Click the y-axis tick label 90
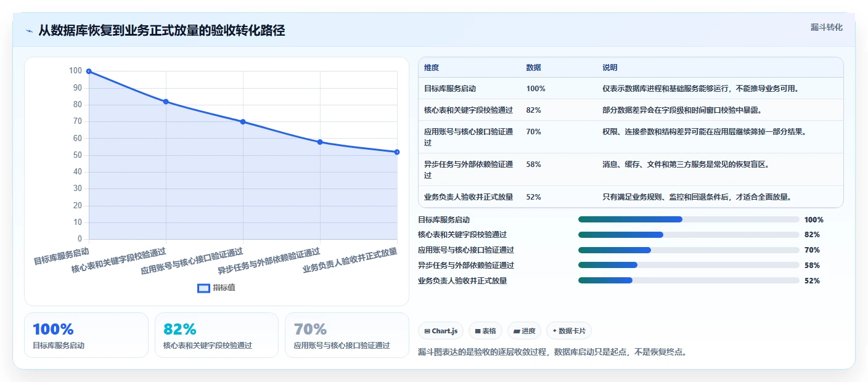Image resolution: width=868 pixels, height=382 pixels. (x=77, y=88)
